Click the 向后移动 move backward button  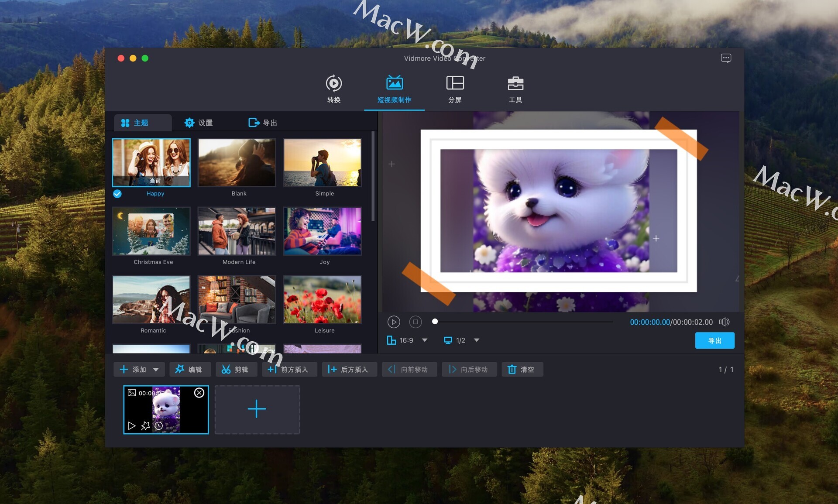(469, 370)
